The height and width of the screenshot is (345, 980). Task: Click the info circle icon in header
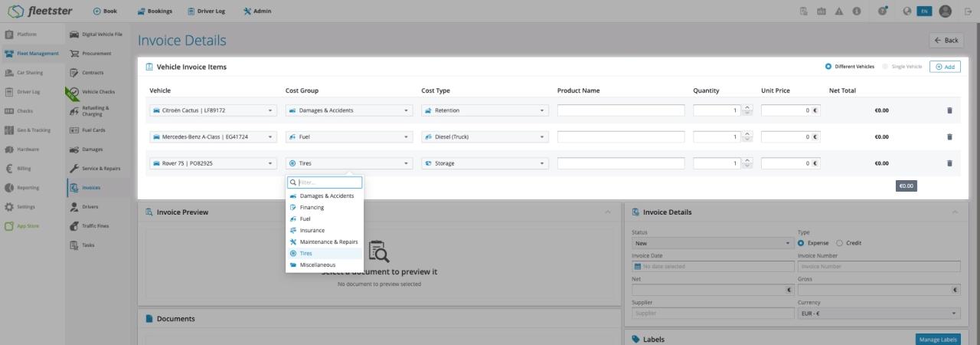pos(857,11)
